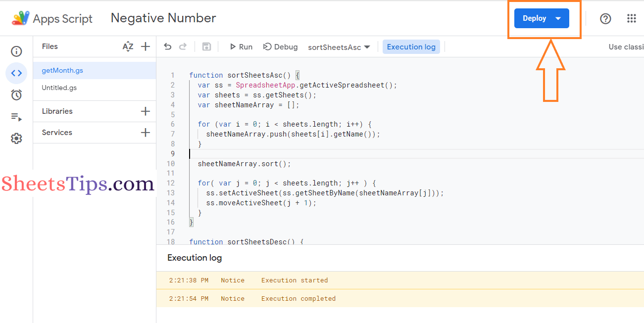Viewport: 644px width, 323px height.
Task: Run the selected function
Action: (x=241, y=47)
